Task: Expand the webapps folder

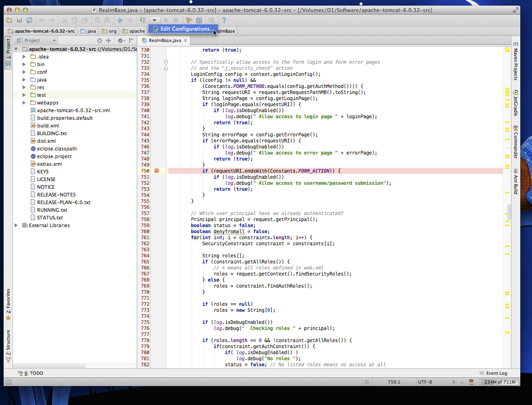Action: (24, 103)
